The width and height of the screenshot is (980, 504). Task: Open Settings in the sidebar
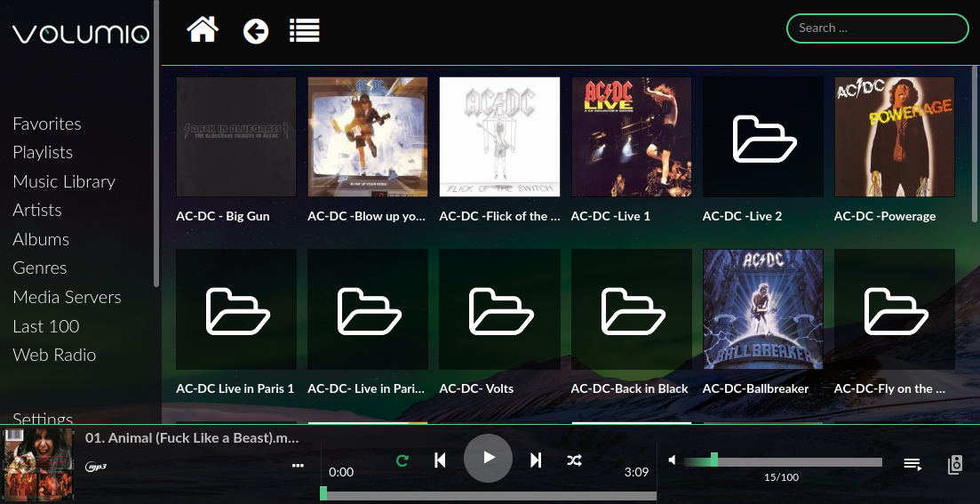43,418
